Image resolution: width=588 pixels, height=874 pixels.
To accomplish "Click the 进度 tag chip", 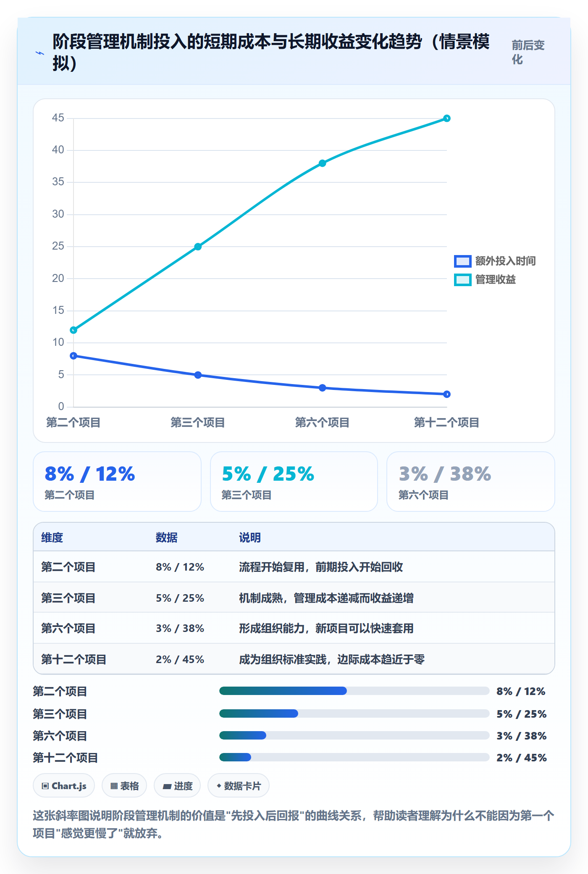I will (x=177, y=785).
